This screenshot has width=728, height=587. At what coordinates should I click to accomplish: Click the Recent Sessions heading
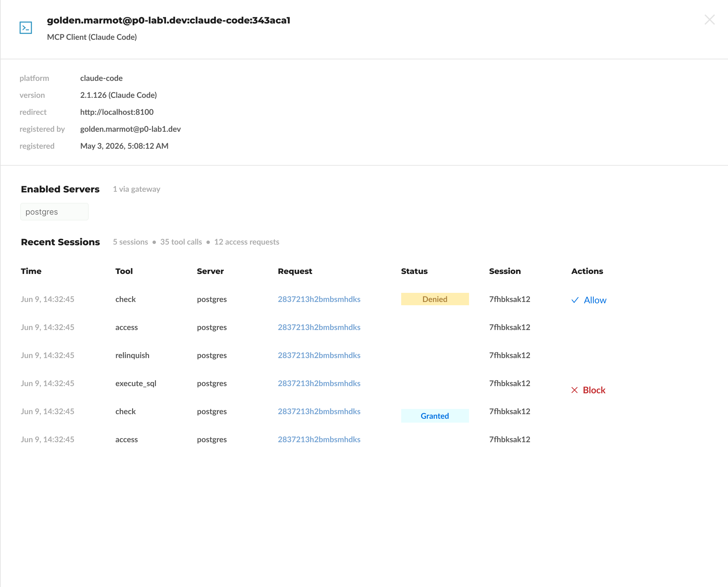(x=60, y=242)
